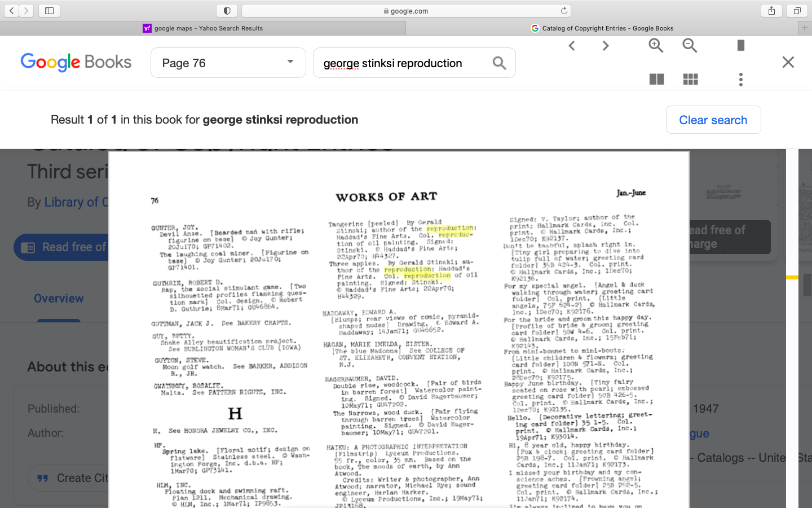Select the single page view icon
The width and height of the screenshot is (812, 508).
[740, 45]
